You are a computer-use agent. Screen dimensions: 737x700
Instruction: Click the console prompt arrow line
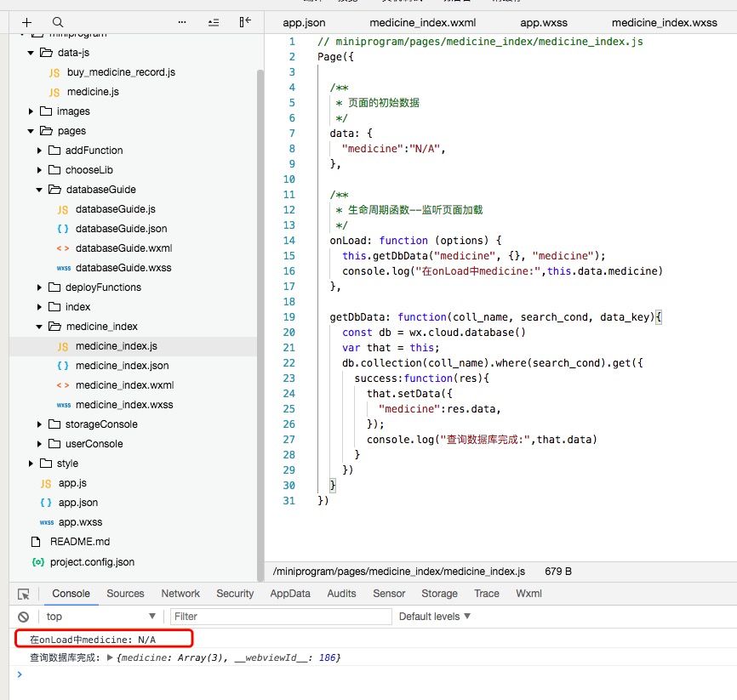coord(20,674)
